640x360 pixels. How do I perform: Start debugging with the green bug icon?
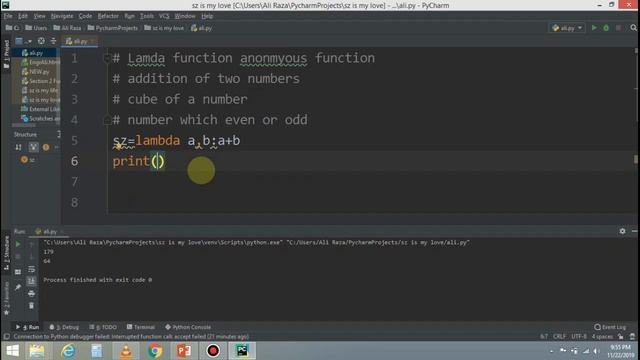[606, 28]
